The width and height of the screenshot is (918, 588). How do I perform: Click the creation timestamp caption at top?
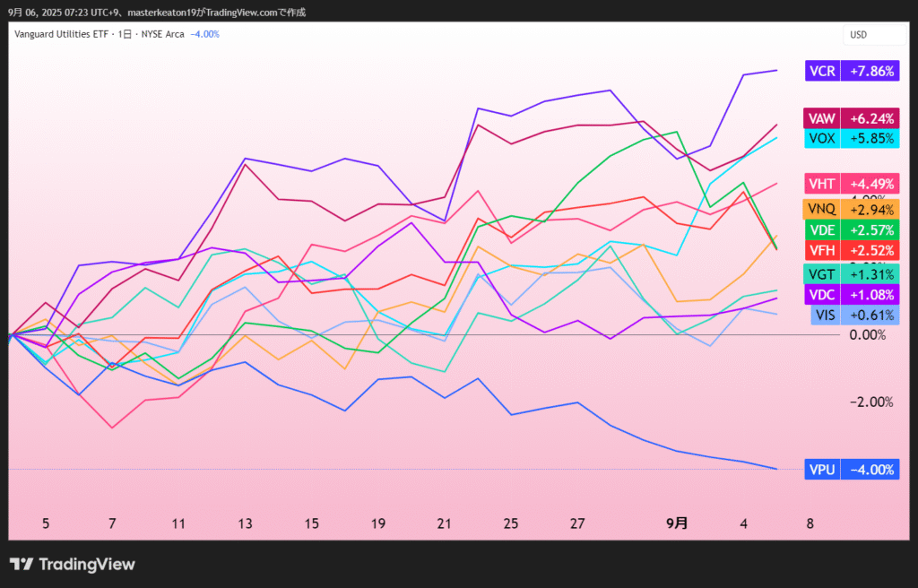(x=156, y=13)
